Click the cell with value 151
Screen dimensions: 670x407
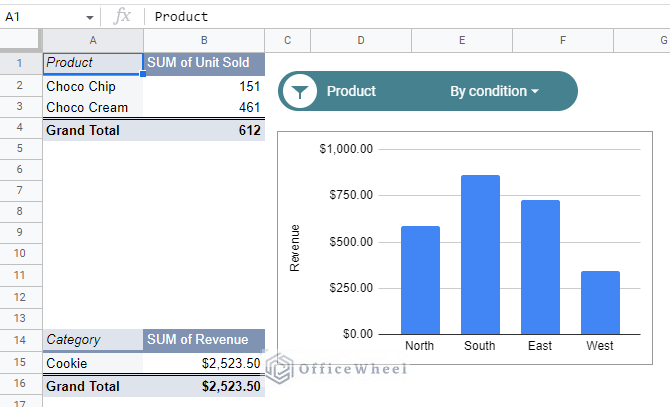pyautogui.click(x=204, y=86)
